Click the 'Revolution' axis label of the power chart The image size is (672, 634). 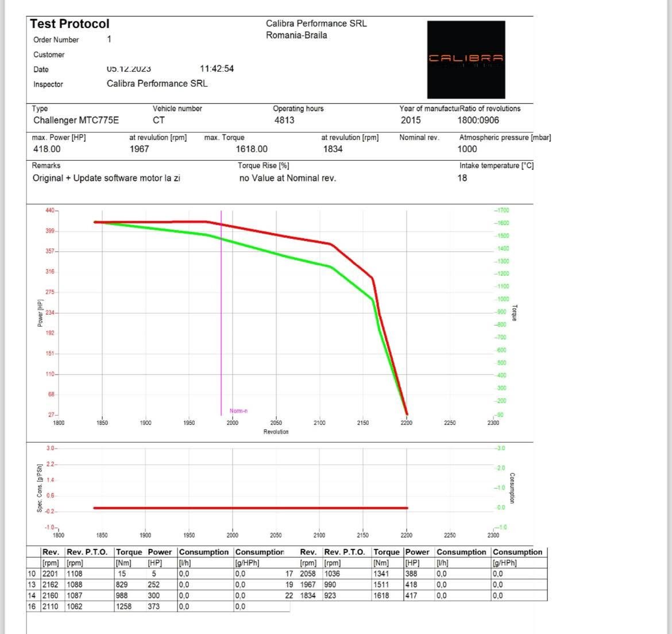click(276, 432)
